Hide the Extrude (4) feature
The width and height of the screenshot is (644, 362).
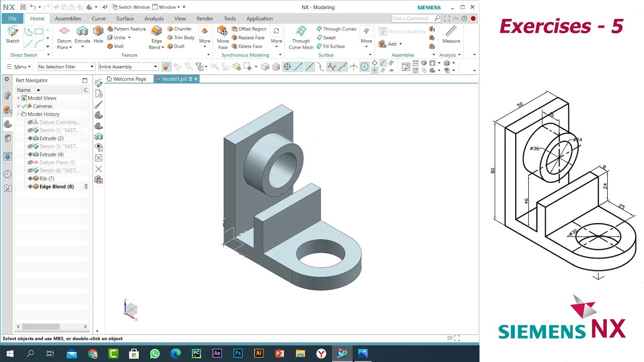(x=30, y=154)
